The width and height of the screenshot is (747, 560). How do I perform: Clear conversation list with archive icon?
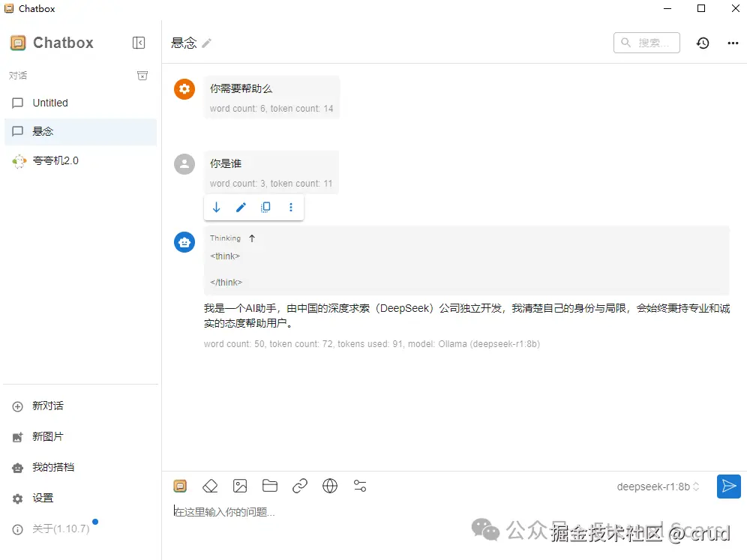tap(142, 76)
